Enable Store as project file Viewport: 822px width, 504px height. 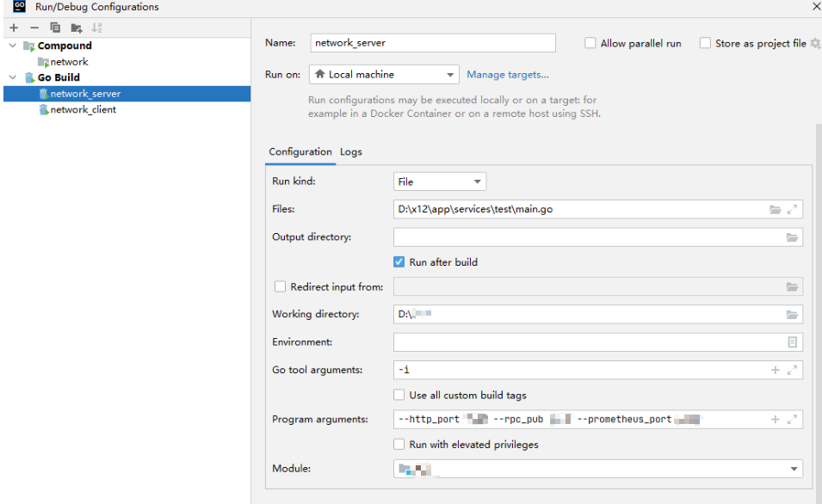coord(705,43)
